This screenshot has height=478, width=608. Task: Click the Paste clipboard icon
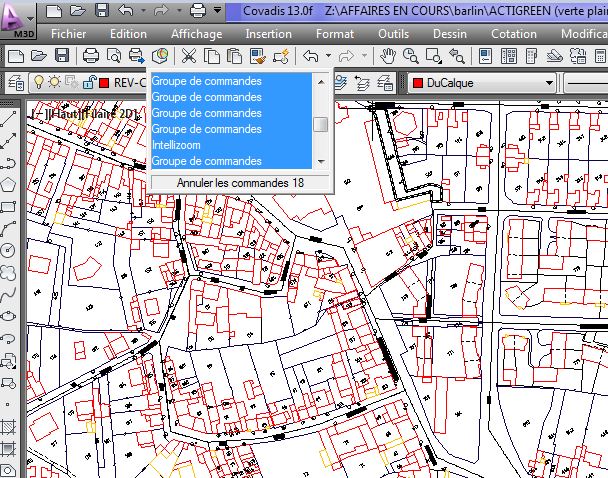pos(234,56)
